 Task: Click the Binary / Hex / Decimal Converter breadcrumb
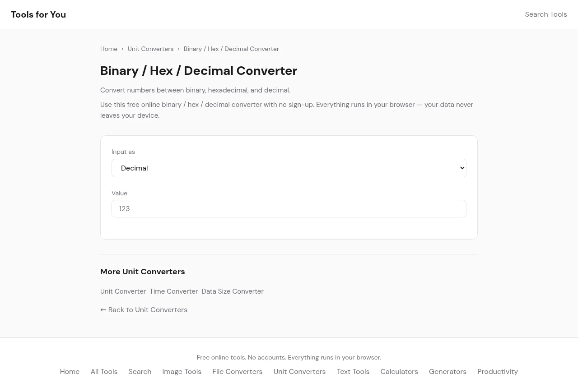pyautogui.click(x=231, y=49)
